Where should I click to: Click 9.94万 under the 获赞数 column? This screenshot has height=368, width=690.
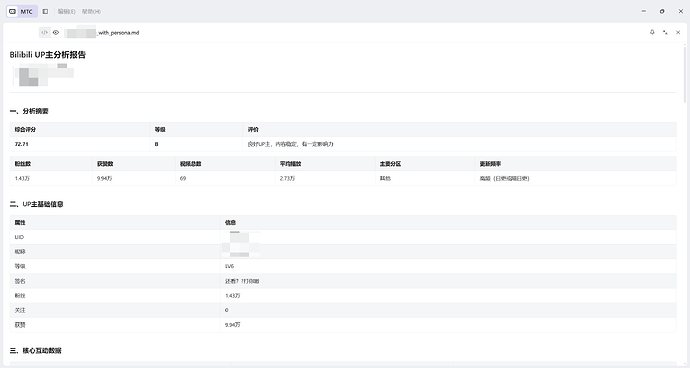point(105,179)
